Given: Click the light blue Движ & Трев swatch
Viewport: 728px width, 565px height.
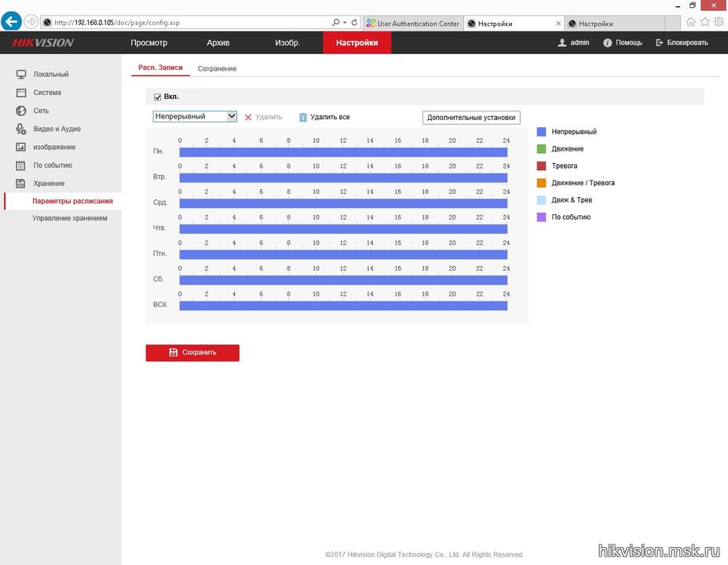Looking at the screenshot, I should coord(541,200).
